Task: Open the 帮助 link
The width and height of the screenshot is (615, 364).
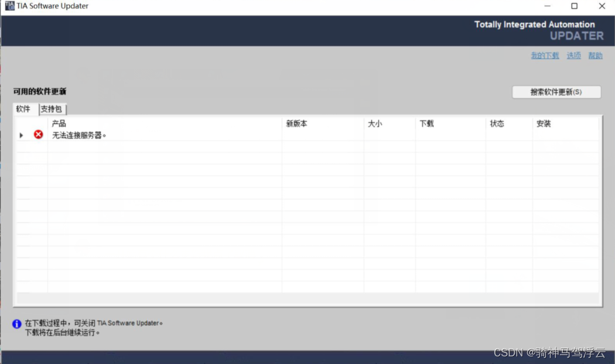Action: 595,56
